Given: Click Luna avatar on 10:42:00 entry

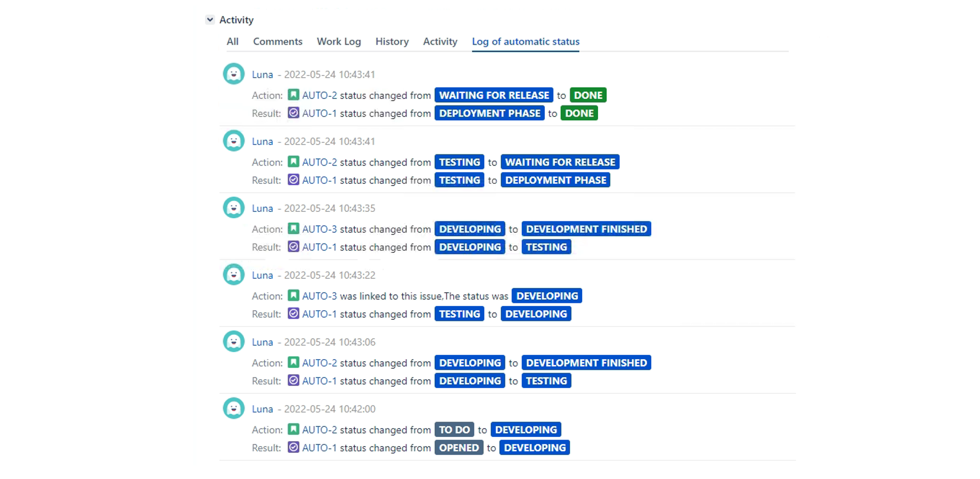Looking at the screenshot, I should coord(234,409).
